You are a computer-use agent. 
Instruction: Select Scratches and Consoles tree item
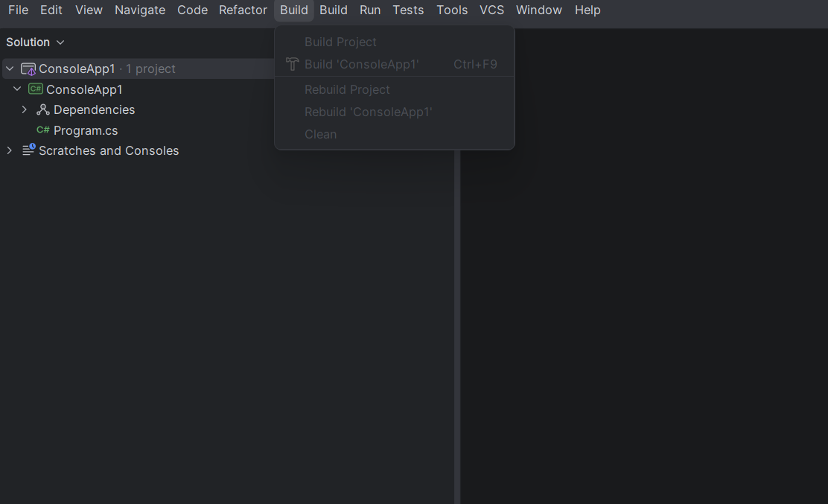tap(109, 150)
